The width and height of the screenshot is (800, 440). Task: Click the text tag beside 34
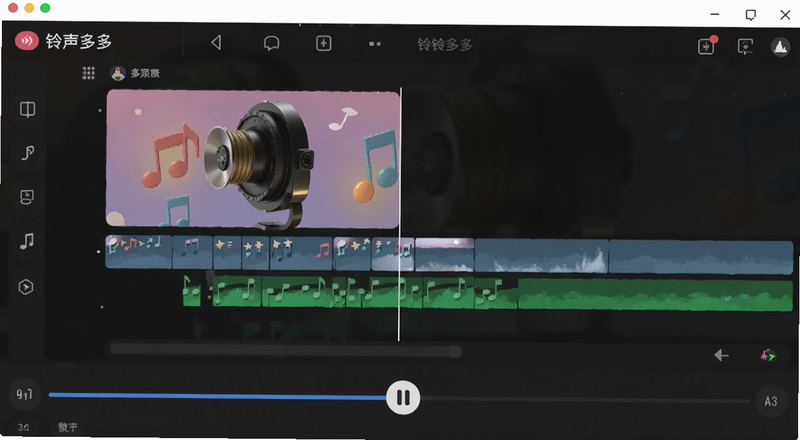67,427
